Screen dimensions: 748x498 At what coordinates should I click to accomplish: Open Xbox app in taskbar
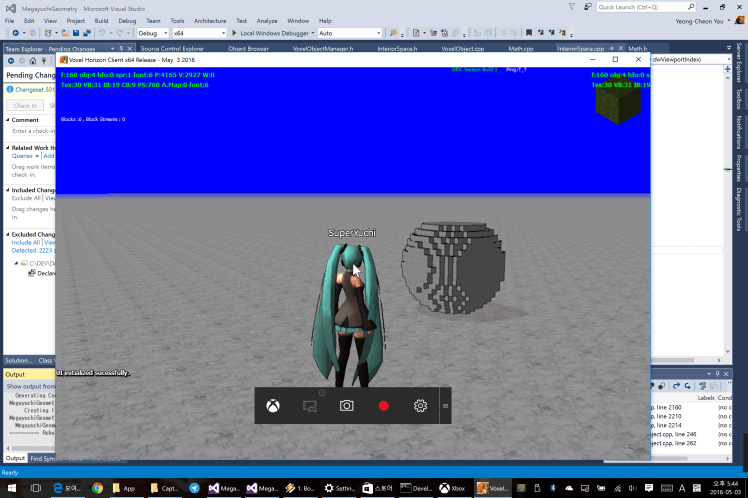point(453,488)
